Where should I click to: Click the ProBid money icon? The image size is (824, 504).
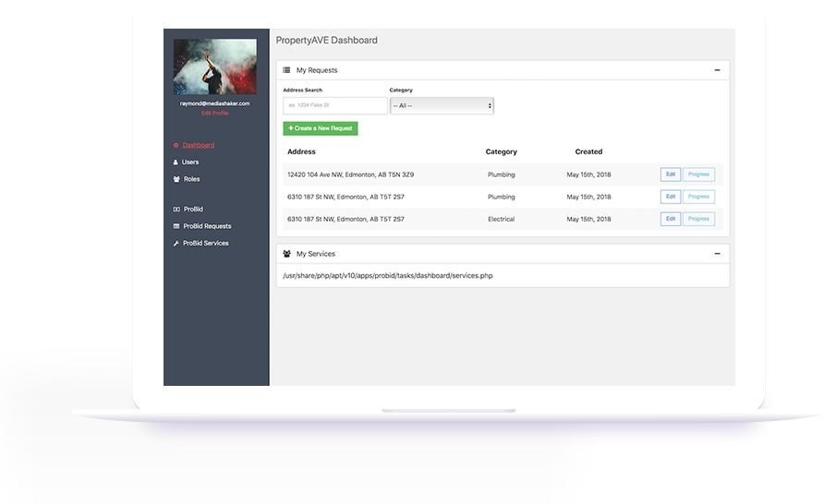[x=176, y=210]
